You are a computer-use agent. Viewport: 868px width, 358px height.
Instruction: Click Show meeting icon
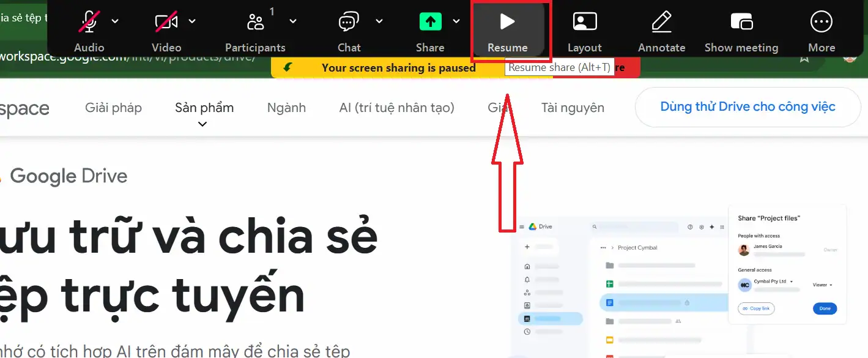click(x=741, y=23)
